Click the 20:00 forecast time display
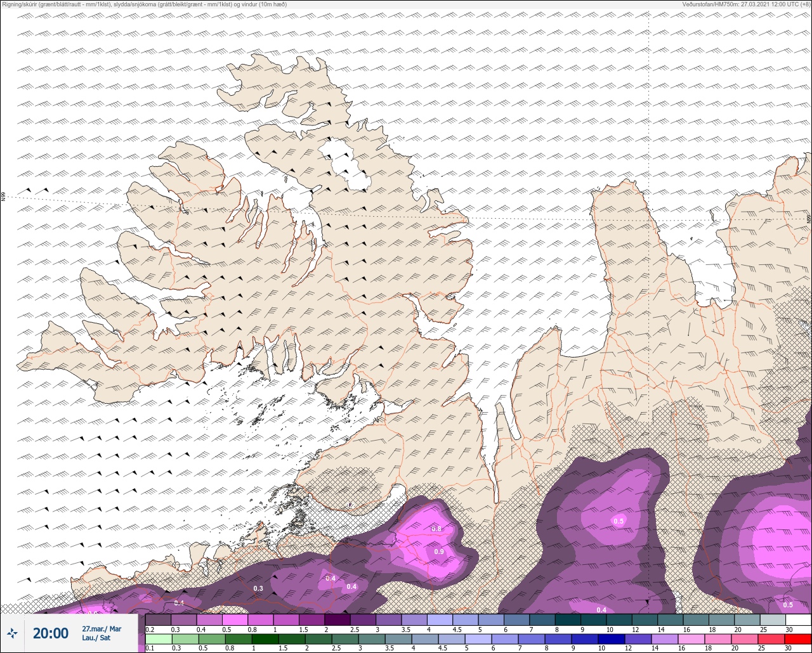812x653 pixels. (x=51, y=633)
